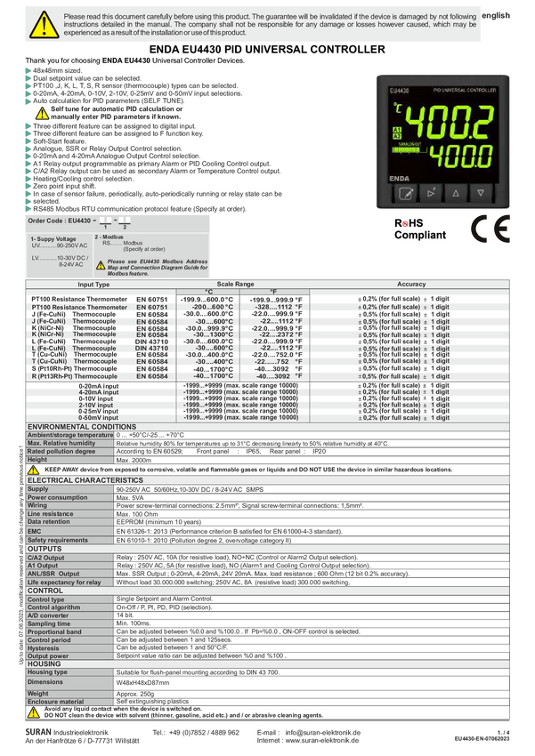The width and height of the screenshot is (535, 756).
Task: Click the green bullet beside Zero point input shift
Action: (28, 186)
